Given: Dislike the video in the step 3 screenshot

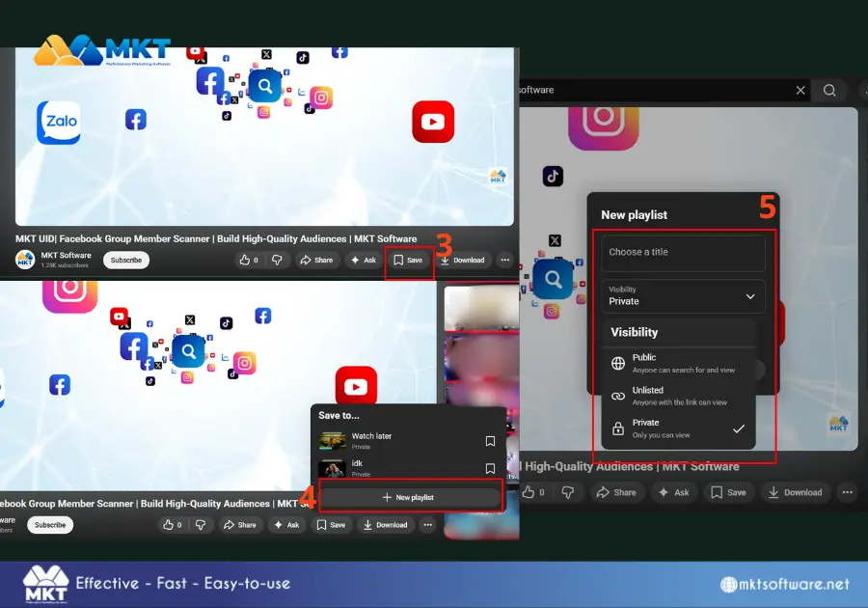Looking at the screenshot, I should (x=277, y=261).
